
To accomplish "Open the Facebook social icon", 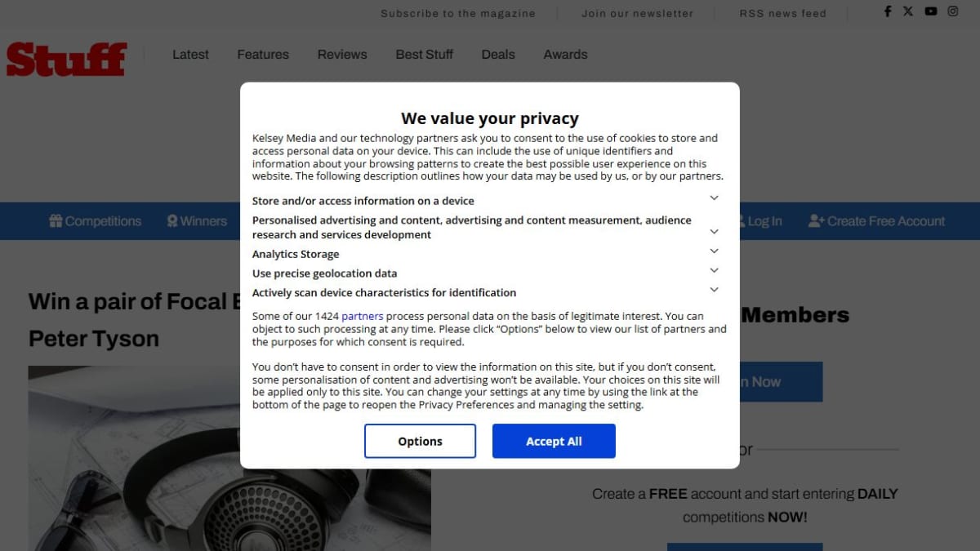I will pyautogui.click(x=888, y=11).
